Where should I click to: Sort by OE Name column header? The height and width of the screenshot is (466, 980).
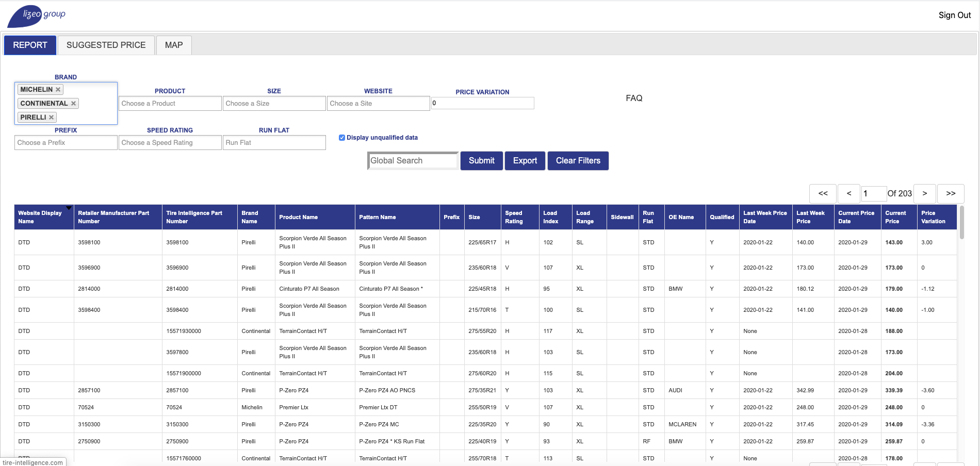685,218
